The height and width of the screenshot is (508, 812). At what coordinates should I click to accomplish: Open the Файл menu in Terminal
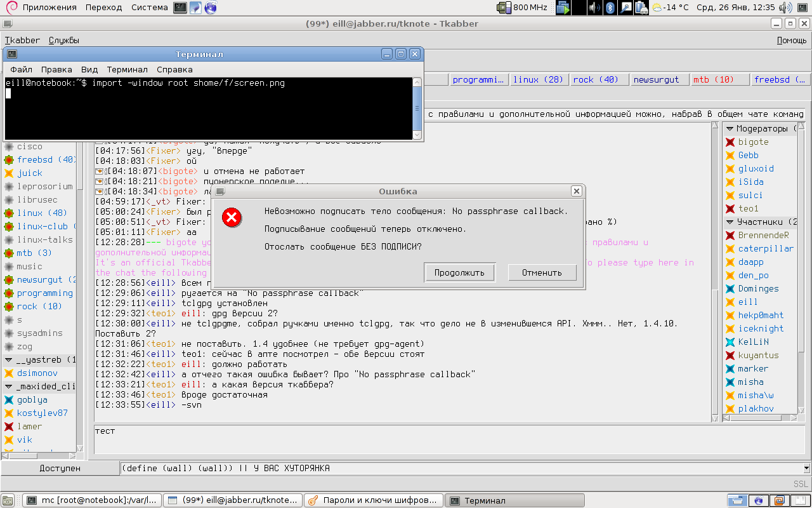21,69
